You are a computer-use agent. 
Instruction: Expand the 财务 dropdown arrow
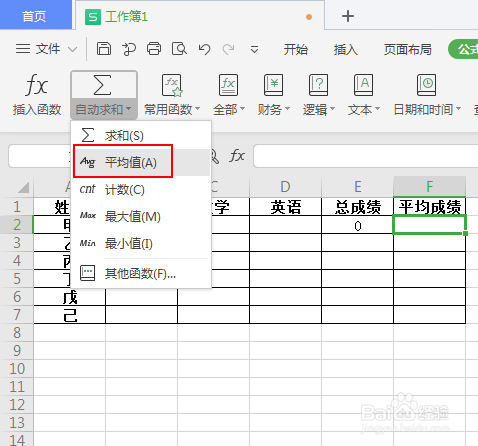287,109
